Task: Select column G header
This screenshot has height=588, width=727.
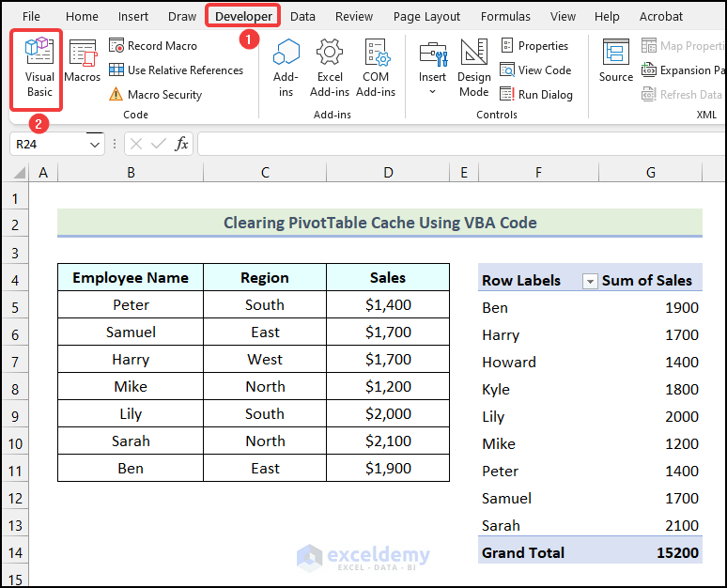Action: (651, 173)
